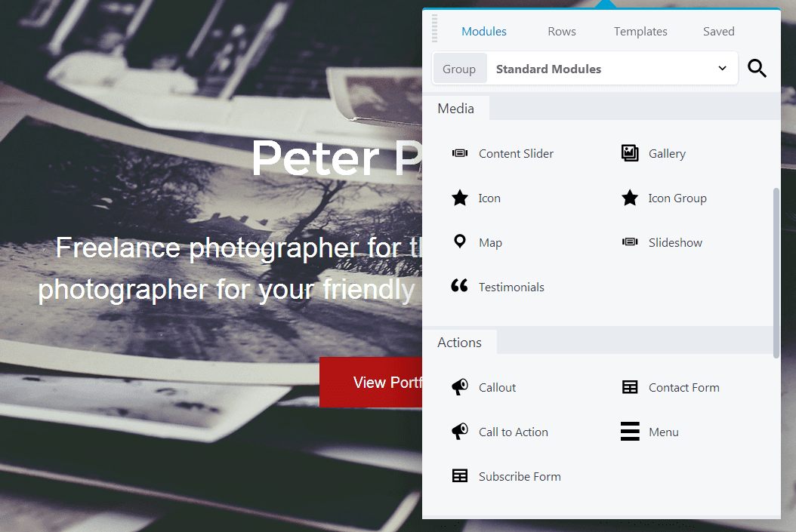Click the Testimonials quote icon
The image size is (796, 532).
[459, 285]
